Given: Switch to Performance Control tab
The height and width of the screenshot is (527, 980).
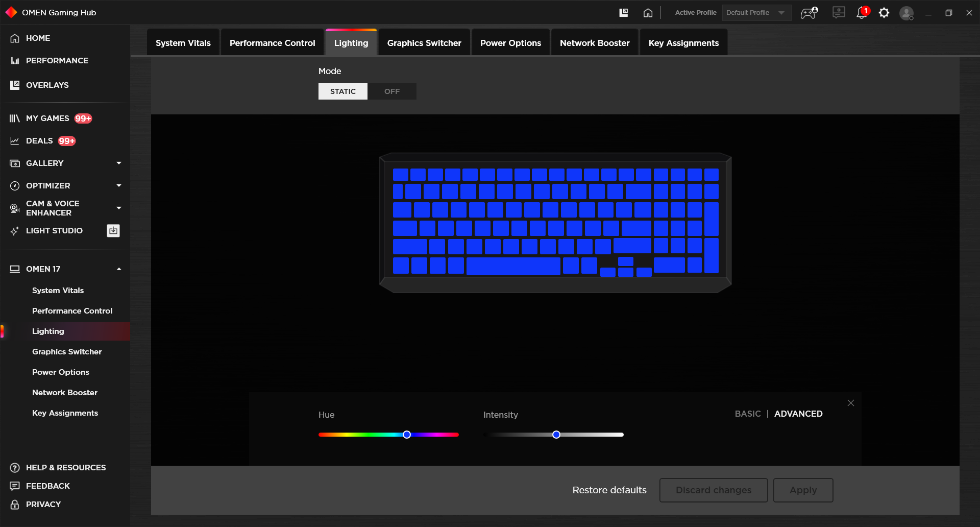Looking at the screenshot, I should tap(273, 43).
